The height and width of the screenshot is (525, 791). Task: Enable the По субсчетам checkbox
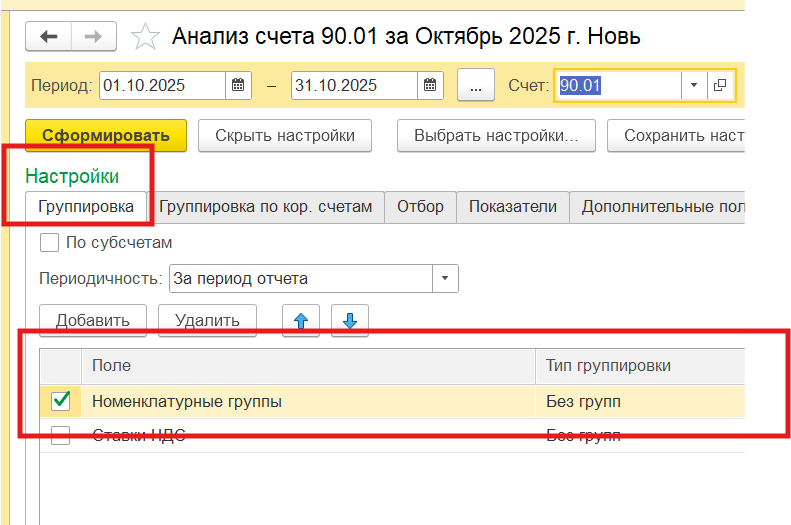click(48, 242)
